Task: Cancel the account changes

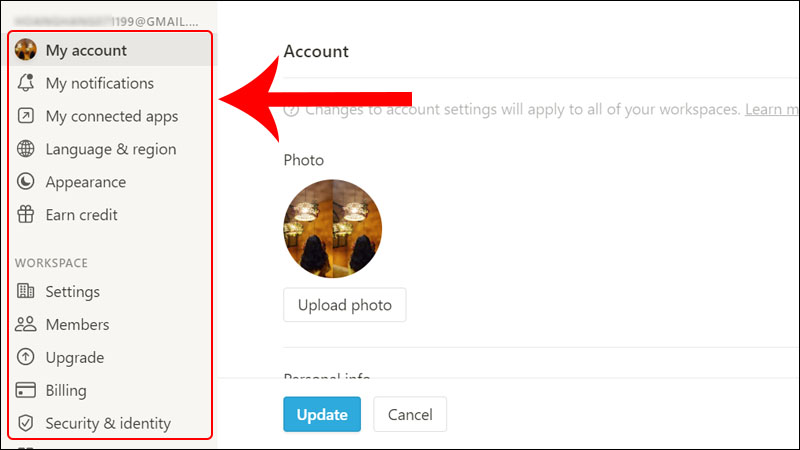Action: [410, 414]
